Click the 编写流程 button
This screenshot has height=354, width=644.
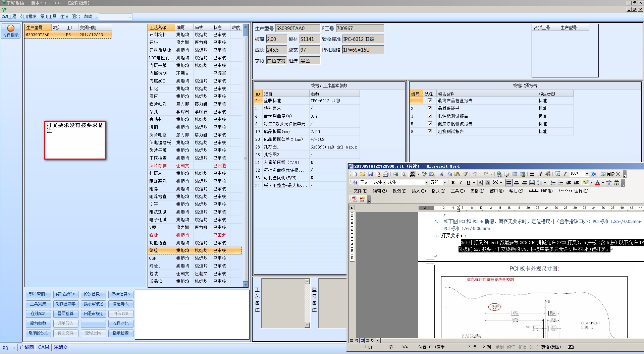pyautogui.click(x=66, y=294)
